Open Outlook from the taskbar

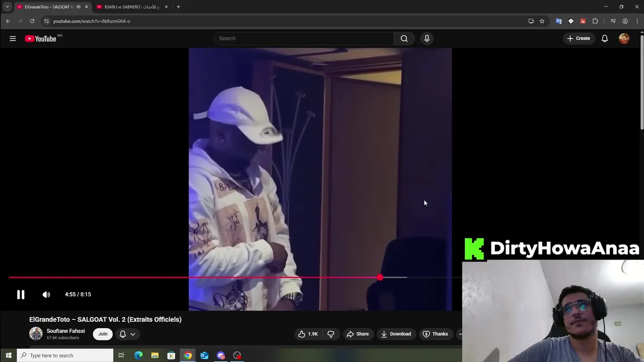pyautogui.click(x=204, y=355)
